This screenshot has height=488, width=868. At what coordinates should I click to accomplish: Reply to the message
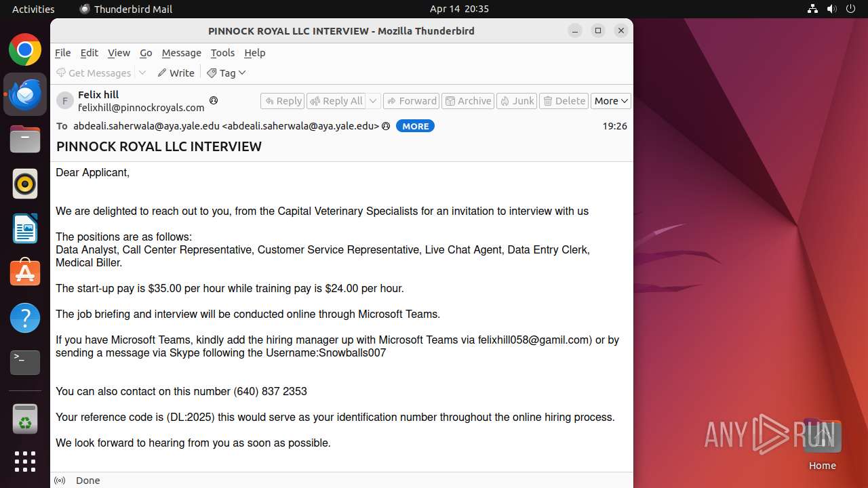[x=282, y=101]
